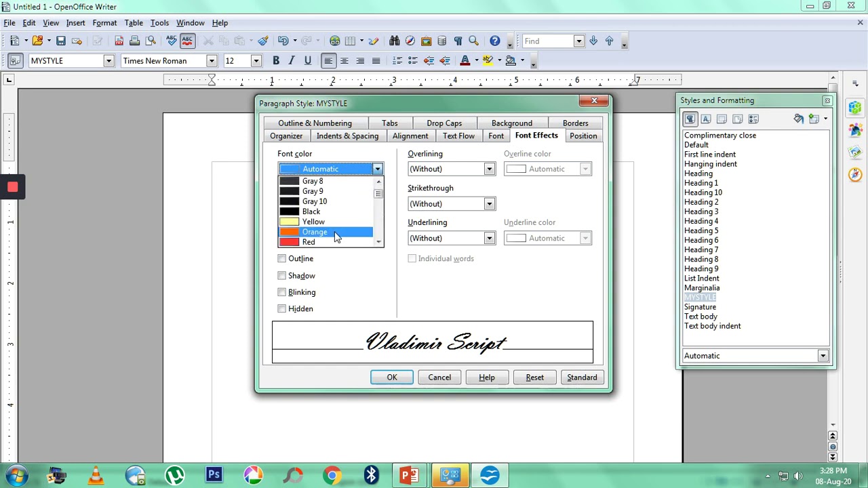Click the Save document icon

60,41
